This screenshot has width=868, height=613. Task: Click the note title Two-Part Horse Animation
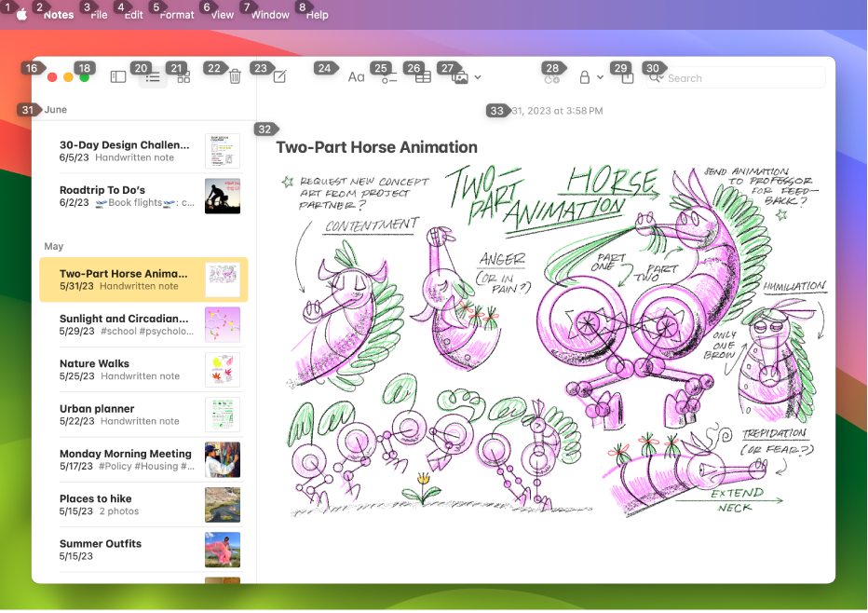click(x=376, y=147)
